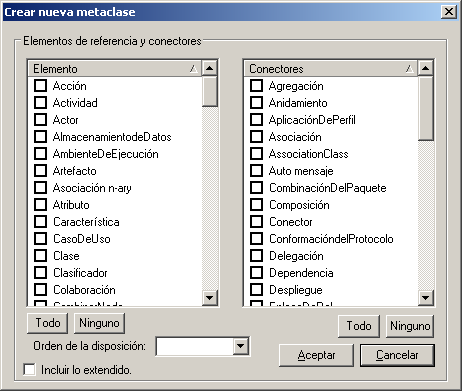Sort by the Elemento column header

tap(114, 69)
